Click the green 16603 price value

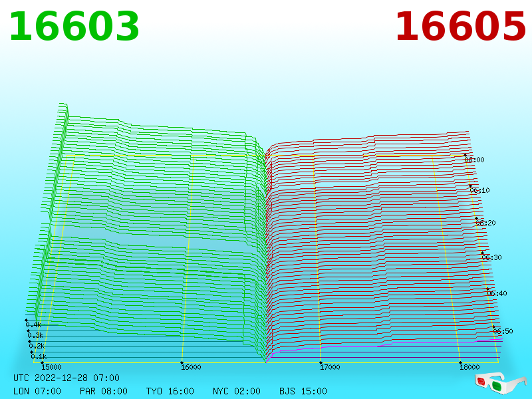click(74, 27)
